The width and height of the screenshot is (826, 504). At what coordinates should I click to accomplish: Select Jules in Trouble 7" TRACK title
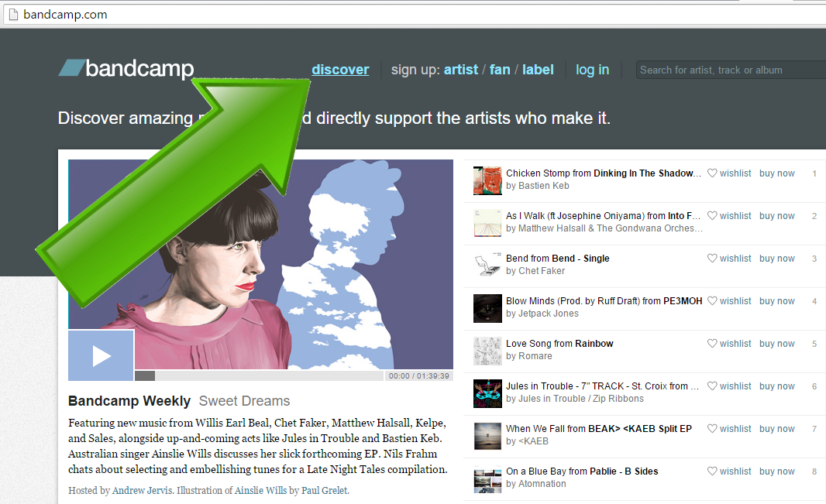pyautogui.click(x=603, y=386)
